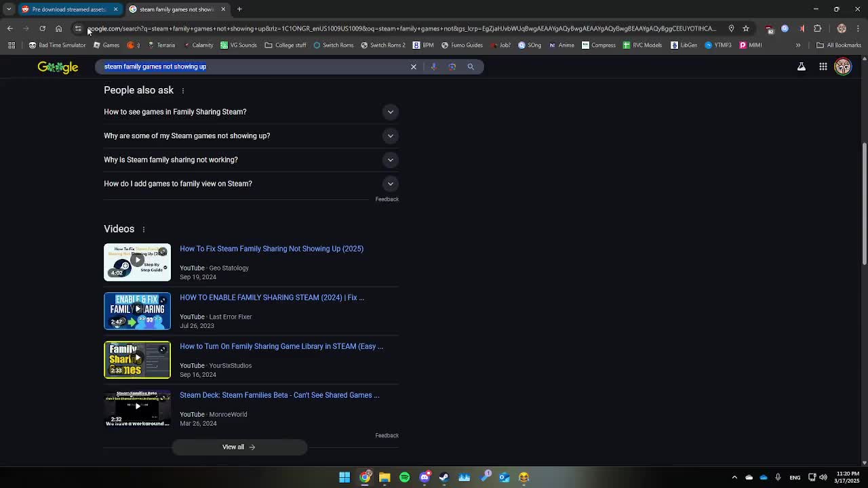The width and height of the screenshot is (868, 488).
Task: Launch Spotify from the taskbar
Action: (x=405, y=477)
